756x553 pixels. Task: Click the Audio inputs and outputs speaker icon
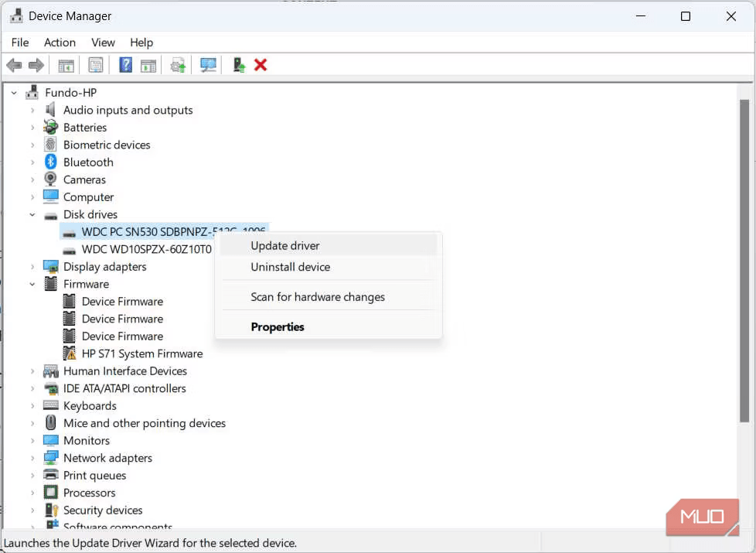[x=50, y=110]
